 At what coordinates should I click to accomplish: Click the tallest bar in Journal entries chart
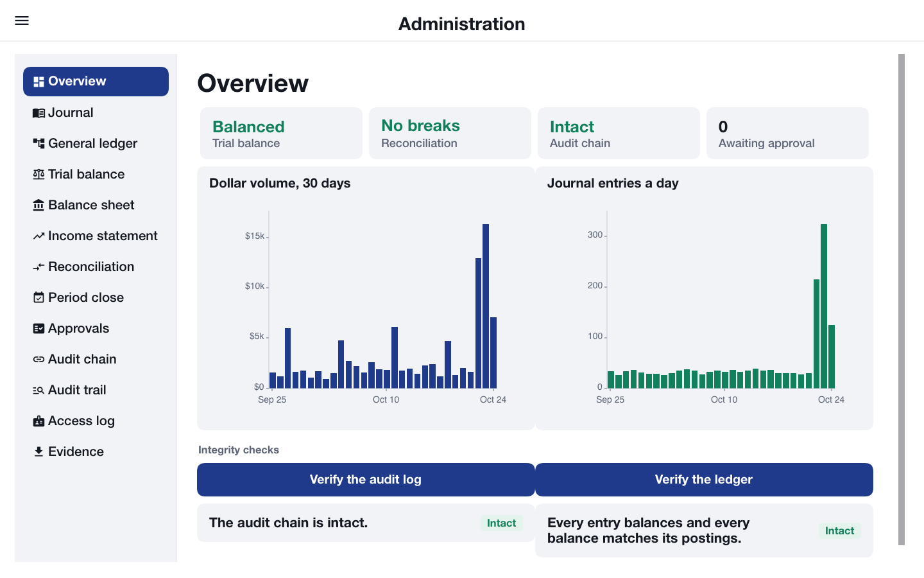pyautogui.click(x=824, y=306)
